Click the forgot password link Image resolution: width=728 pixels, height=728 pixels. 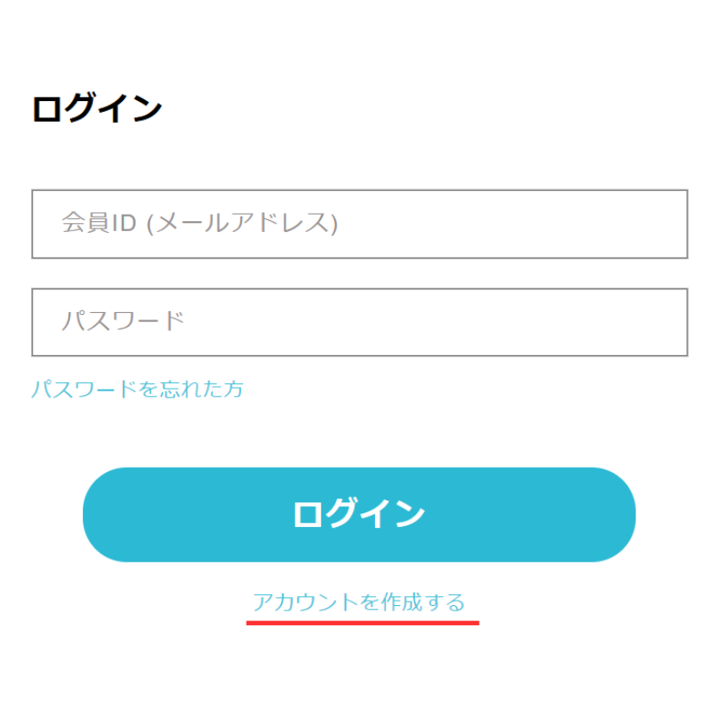coord(137,389)
